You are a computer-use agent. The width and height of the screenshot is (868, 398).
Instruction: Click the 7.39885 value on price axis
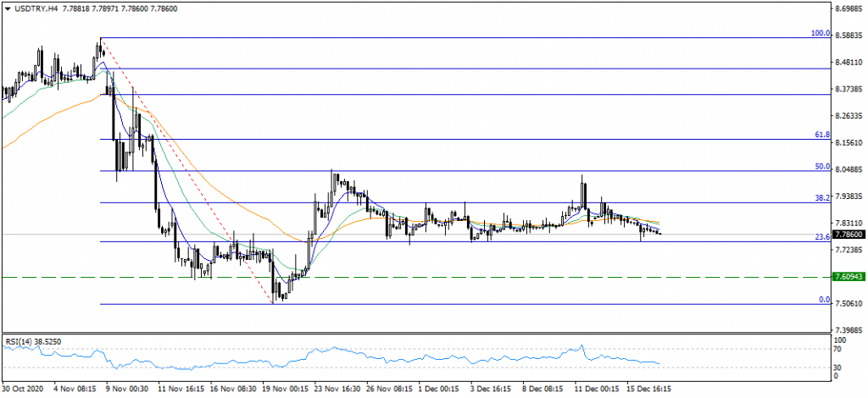tap(849, 330)
